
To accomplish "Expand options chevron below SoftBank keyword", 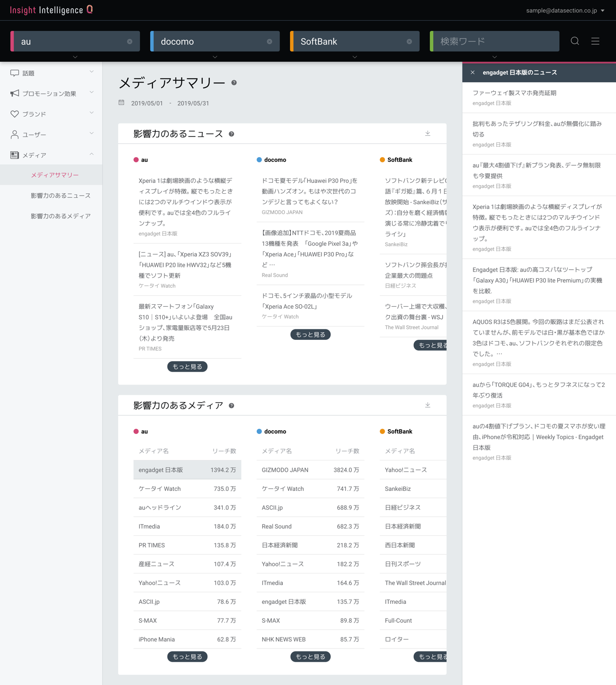I will (x=355, y=57).
